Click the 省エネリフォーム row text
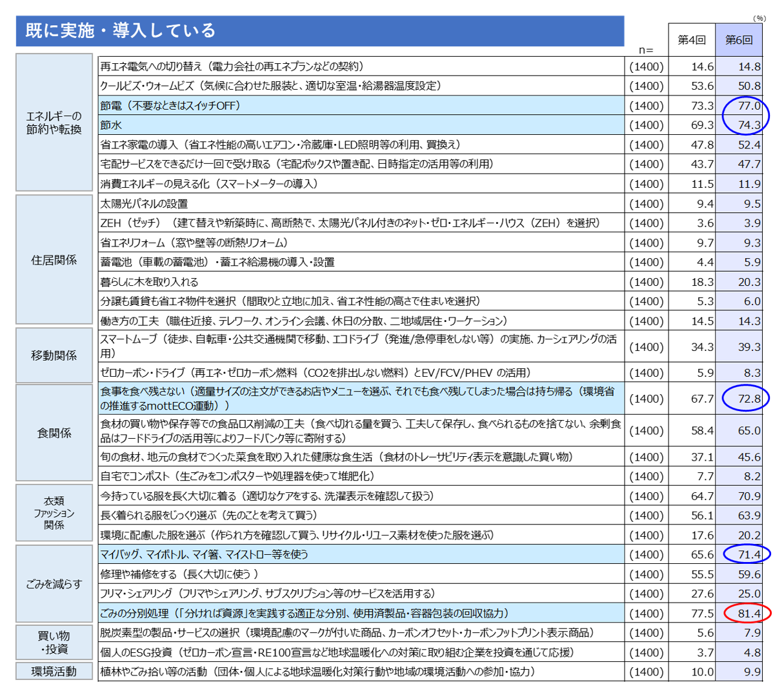 (x=194, y=243)
